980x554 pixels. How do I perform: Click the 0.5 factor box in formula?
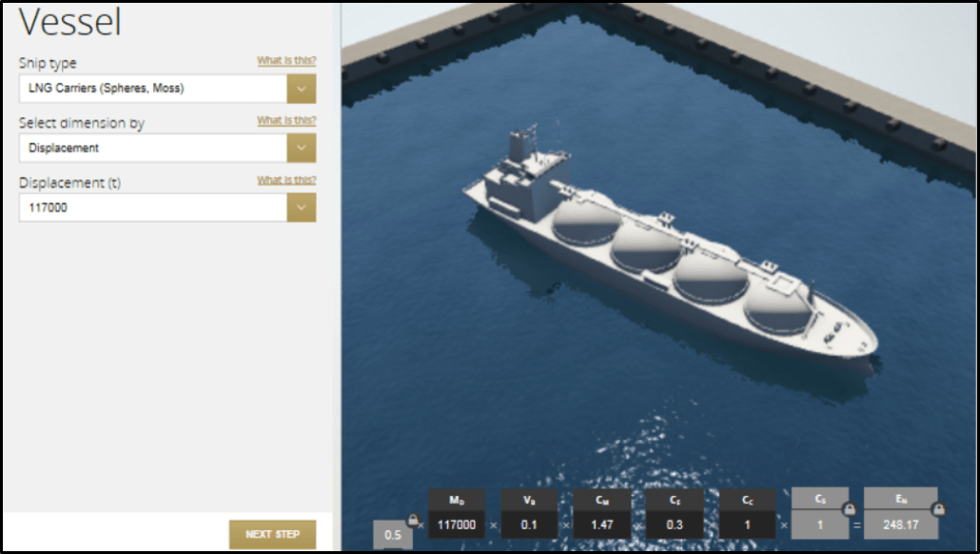tap(392, 535)
